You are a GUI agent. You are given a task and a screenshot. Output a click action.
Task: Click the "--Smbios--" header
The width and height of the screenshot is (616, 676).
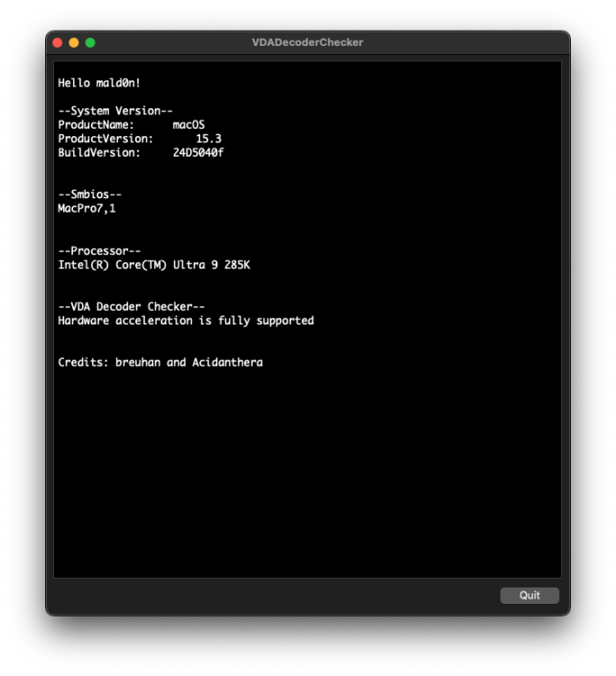89,194
